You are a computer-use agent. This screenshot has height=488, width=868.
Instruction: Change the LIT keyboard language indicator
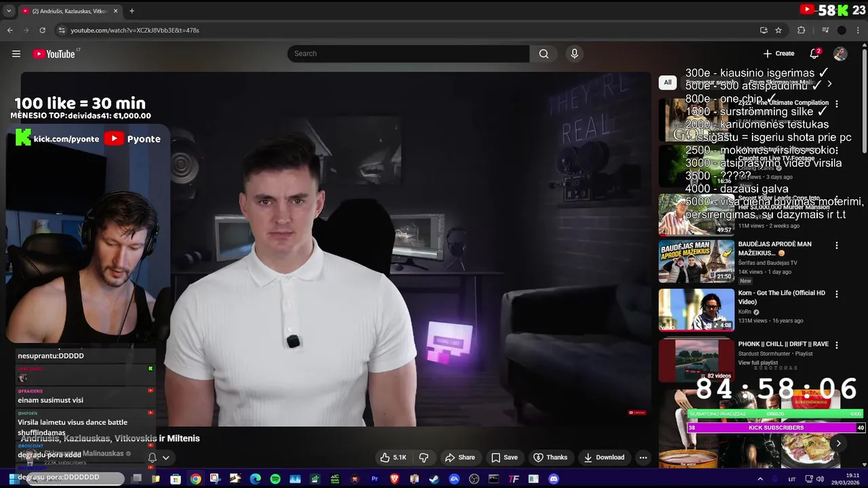791,479
